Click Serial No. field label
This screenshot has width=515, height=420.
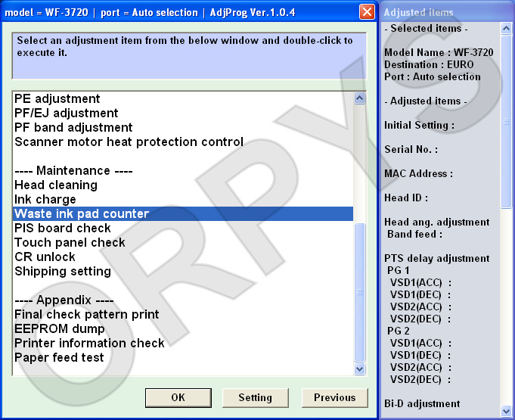411,150
